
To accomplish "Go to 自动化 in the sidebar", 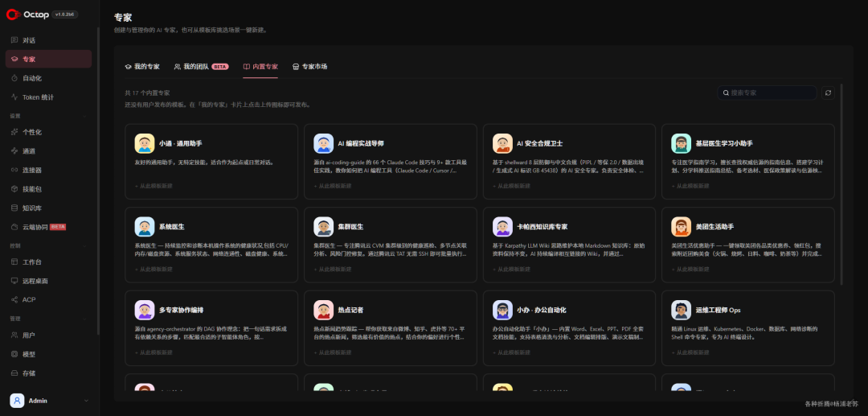I will [48, 78].
